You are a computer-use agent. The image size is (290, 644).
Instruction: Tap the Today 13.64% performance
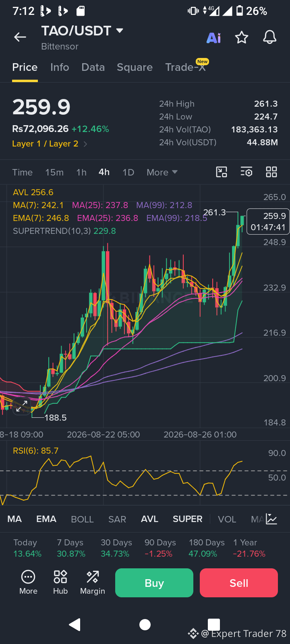27,548
